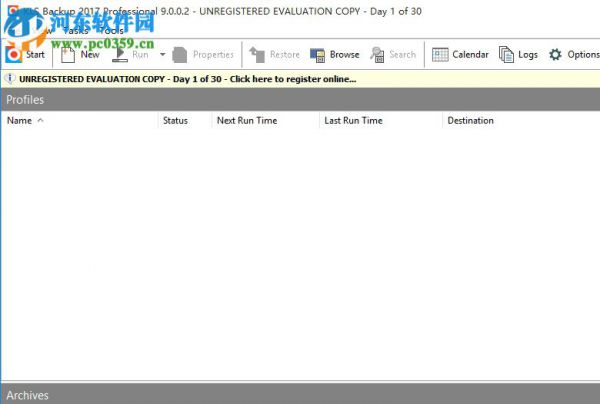600x404 pixels.
Task: Sort by Last Run Time column
Action: 381,121
